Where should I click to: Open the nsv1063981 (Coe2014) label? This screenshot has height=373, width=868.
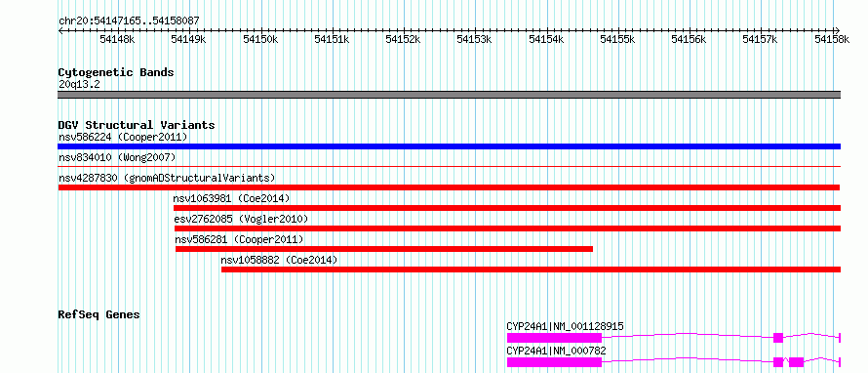pos(231,198)
